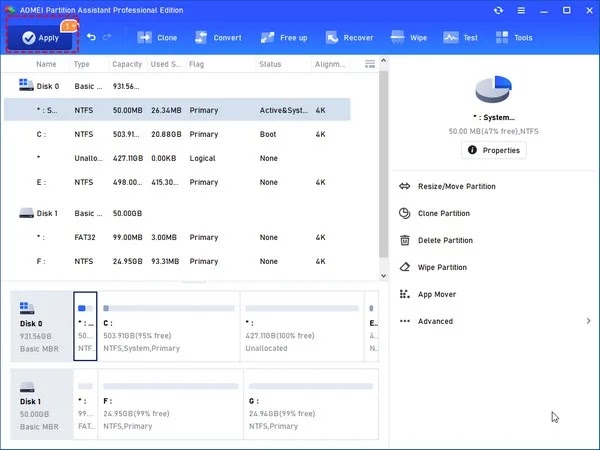
Task: Click the pending operations badge on Apply
Action: click(69, 26)
